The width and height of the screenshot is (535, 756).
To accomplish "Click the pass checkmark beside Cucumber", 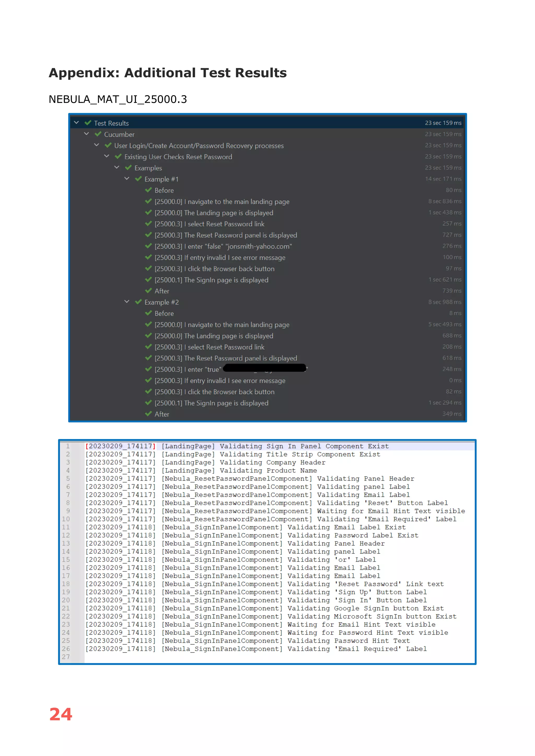I will pyautogui.click(x=98, y=134).
